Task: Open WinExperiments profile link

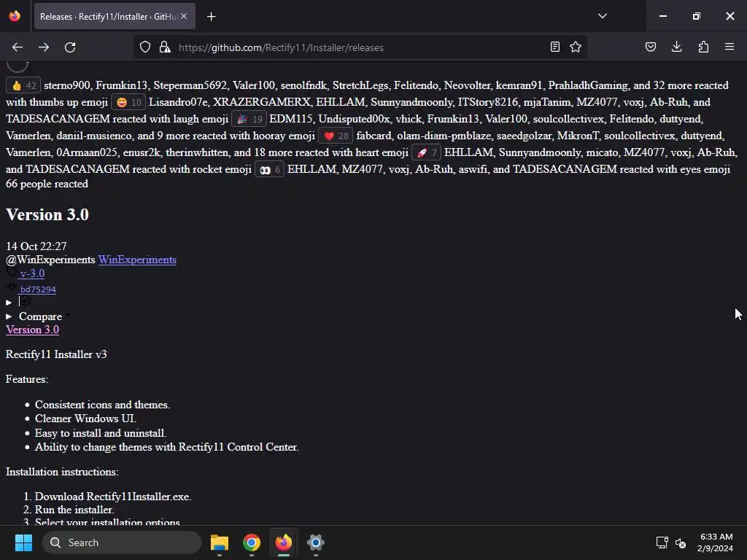Action: pos(137,260)
